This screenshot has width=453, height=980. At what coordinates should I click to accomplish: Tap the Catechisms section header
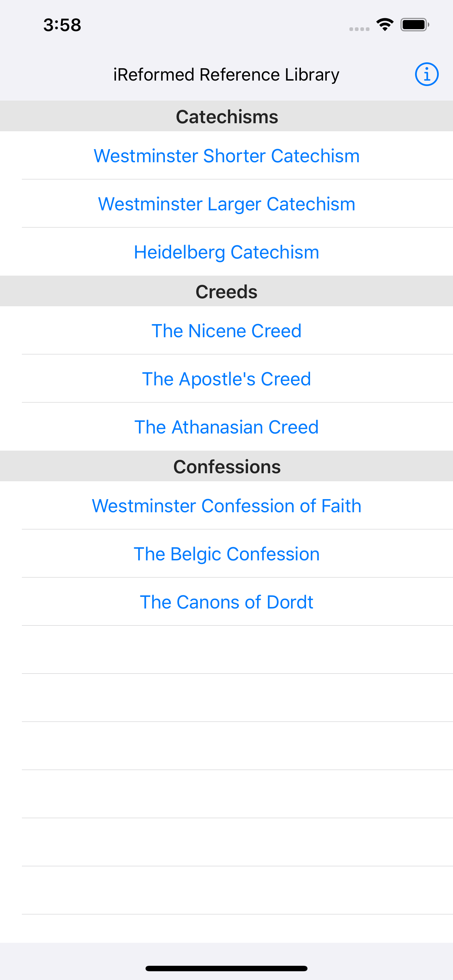226,116
